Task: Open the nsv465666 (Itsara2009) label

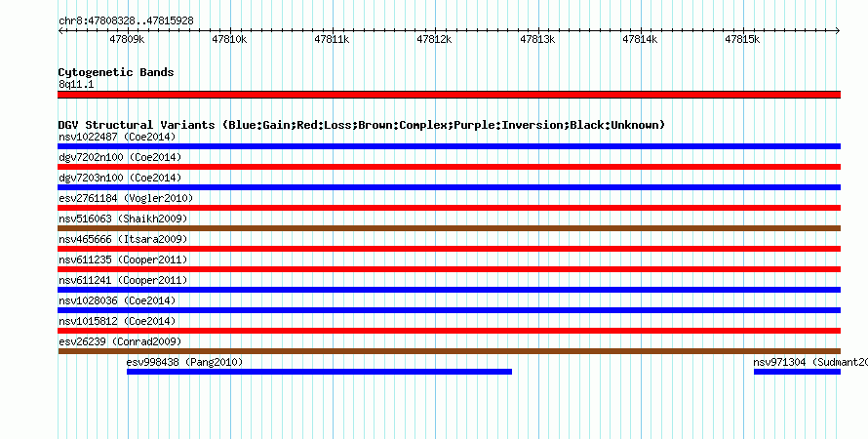Action: (123, 239)
